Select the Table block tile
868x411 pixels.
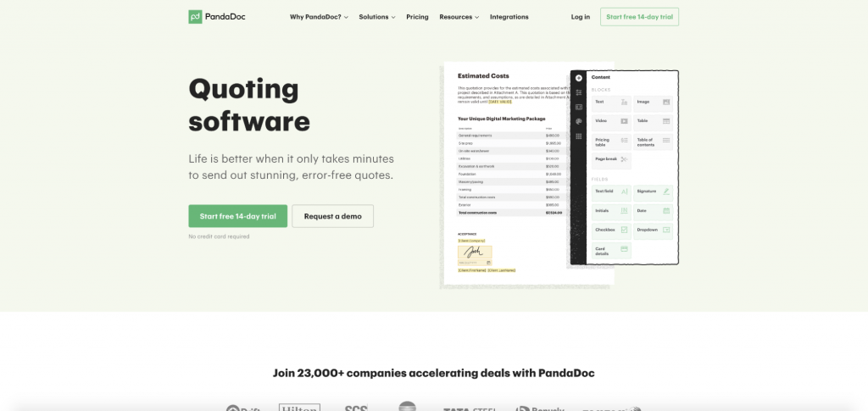click(654, 121)
